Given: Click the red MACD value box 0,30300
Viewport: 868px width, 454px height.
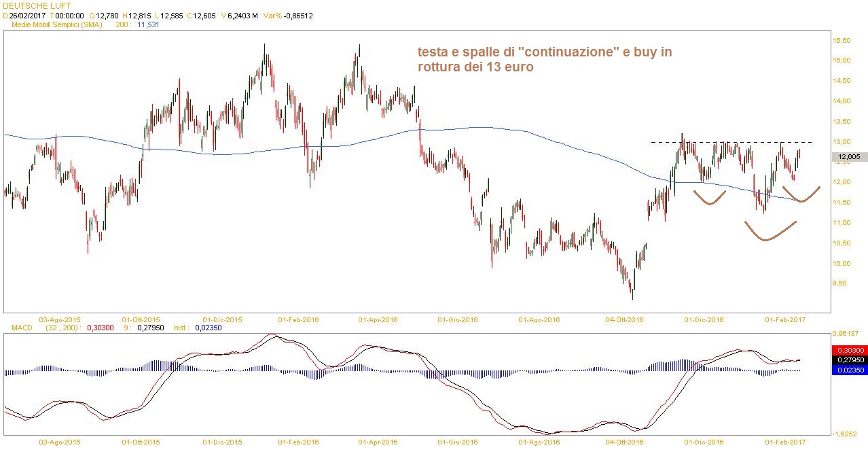Looking at the screenshot, I should [x=848, y=350].
